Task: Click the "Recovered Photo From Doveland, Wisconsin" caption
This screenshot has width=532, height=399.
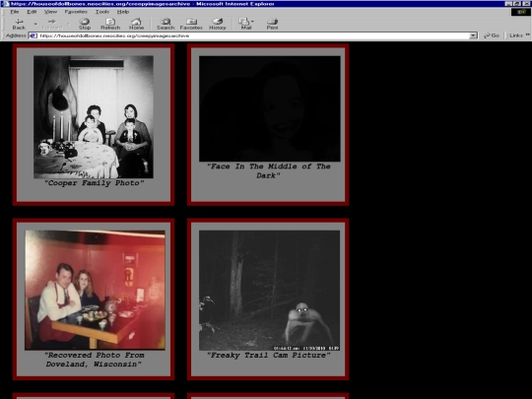Action: coord(94,360)
